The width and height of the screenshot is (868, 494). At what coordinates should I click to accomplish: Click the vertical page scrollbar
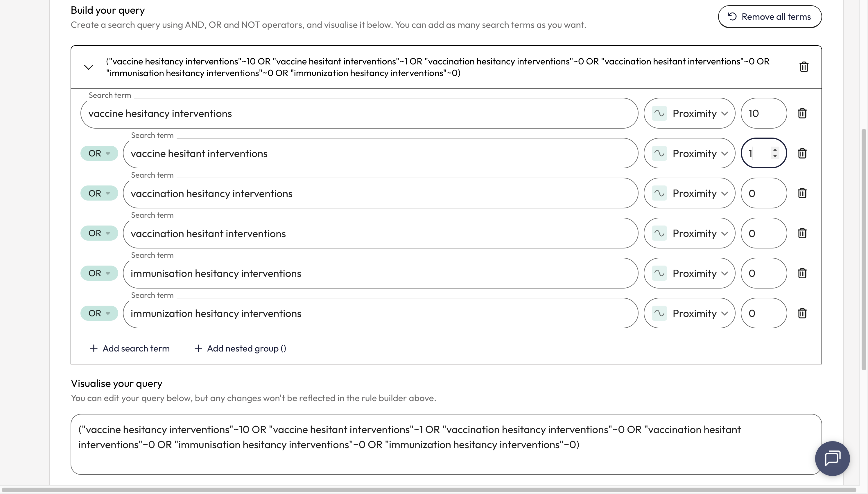864,249
